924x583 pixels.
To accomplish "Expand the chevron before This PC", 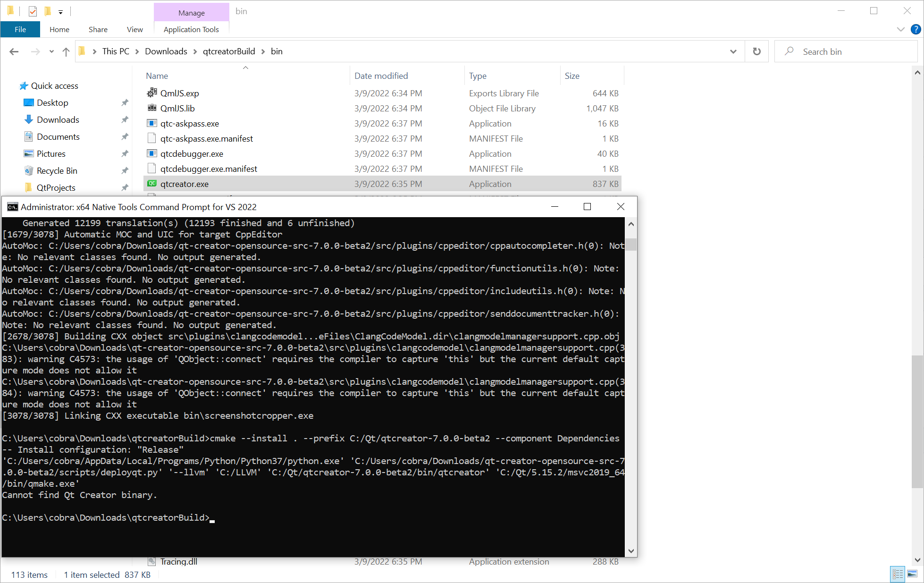I will pyautogui.click(x=94, y=51).
